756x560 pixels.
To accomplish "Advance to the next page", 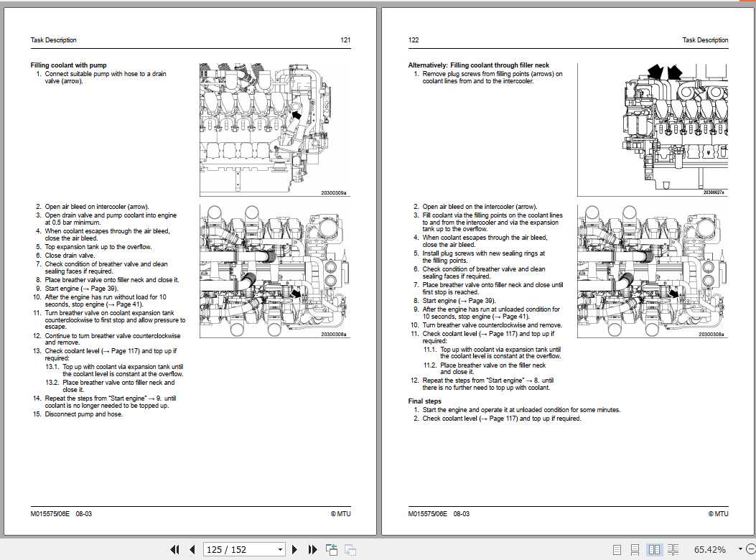I will click(294, 549).
